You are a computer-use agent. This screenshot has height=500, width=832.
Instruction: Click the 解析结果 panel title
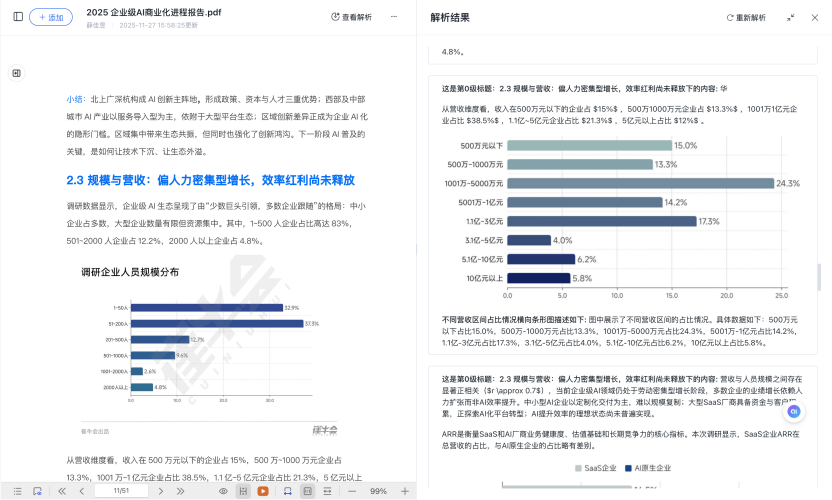(x=450, y=18)
